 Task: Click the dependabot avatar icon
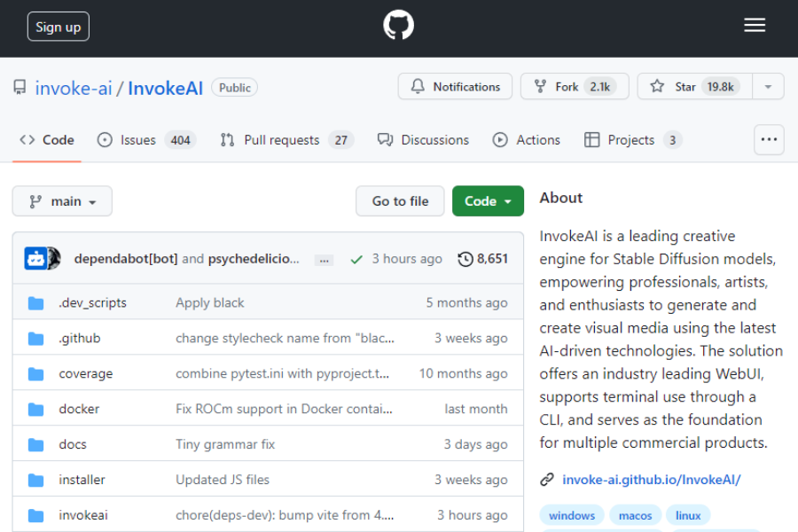35,259
